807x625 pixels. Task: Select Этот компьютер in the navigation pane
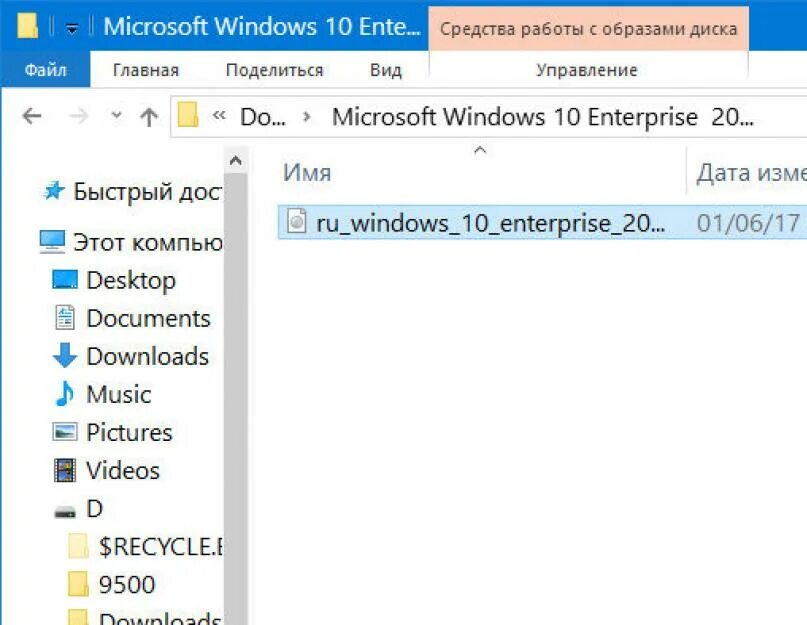tap(148, 242)
